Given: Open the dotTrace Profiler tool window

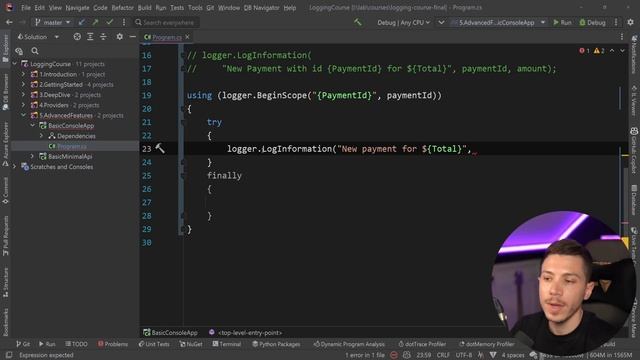Looking at the screenshot, I should [422, 344].
